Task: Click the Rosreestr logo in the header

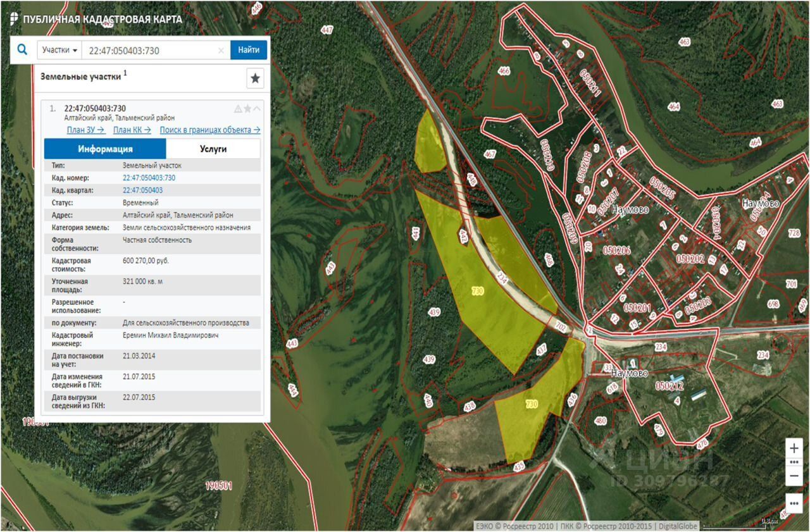Action: tap(13, 19)
